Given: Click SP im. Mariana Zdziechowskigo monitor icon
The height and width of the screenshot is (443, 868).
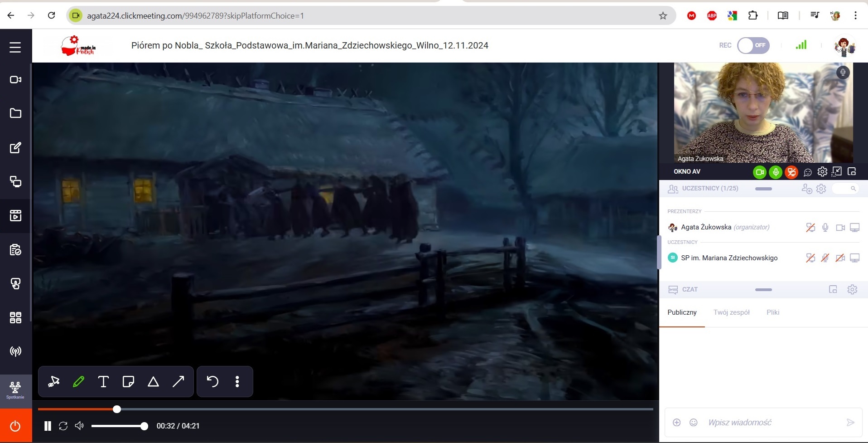Looking at the screenshot, I should pos(855,258).
